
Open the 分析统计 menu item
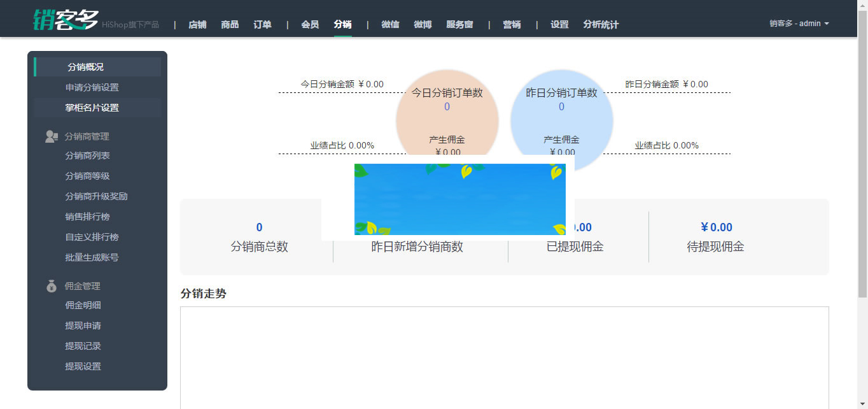(x=600, y=24)
